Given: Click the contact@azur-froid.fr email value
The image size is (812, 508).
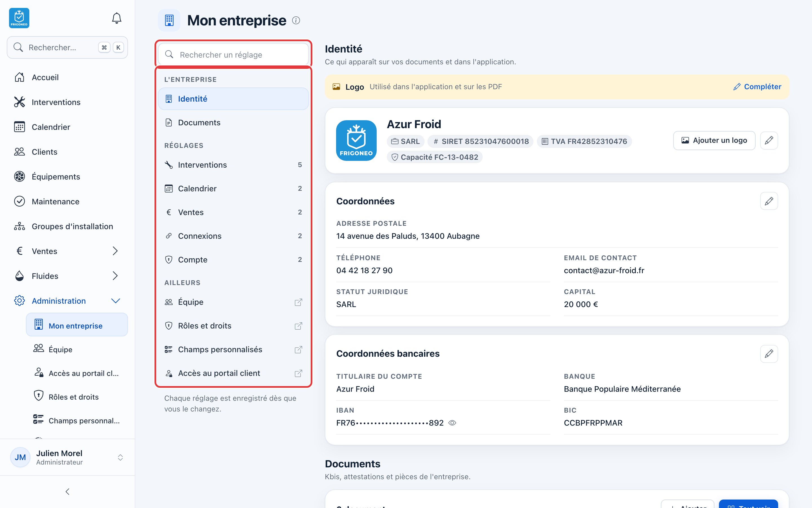Looking at the screenshot, I should point(604,270).
